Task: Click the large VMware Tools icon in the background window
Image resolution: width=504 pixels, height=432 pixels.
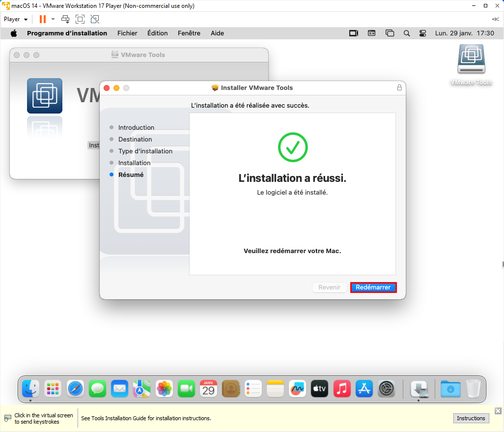Action: [x=45, y=96]
